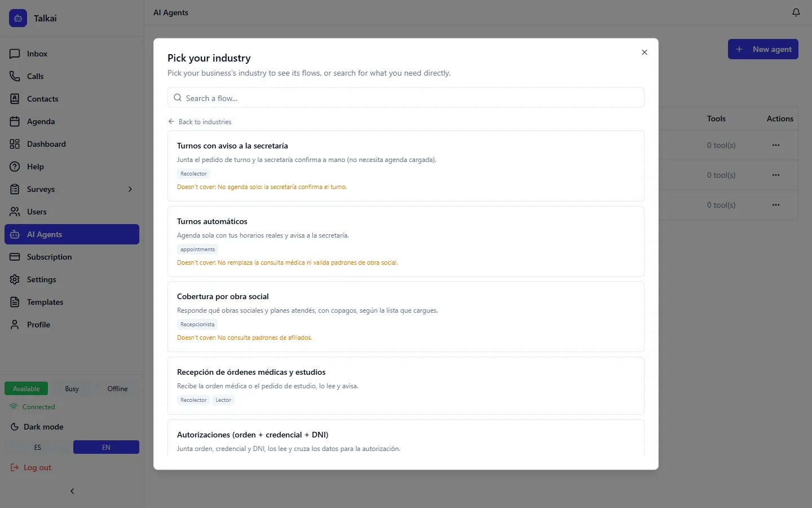Click the search magnifier icon in dialog
This screenshot has height=508, width=812.
click(x=178, y=98)
